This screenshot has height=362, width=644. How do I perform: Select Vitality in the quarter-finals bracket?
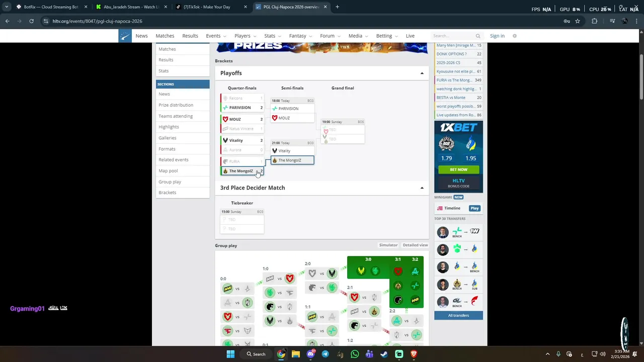[242, 140]
